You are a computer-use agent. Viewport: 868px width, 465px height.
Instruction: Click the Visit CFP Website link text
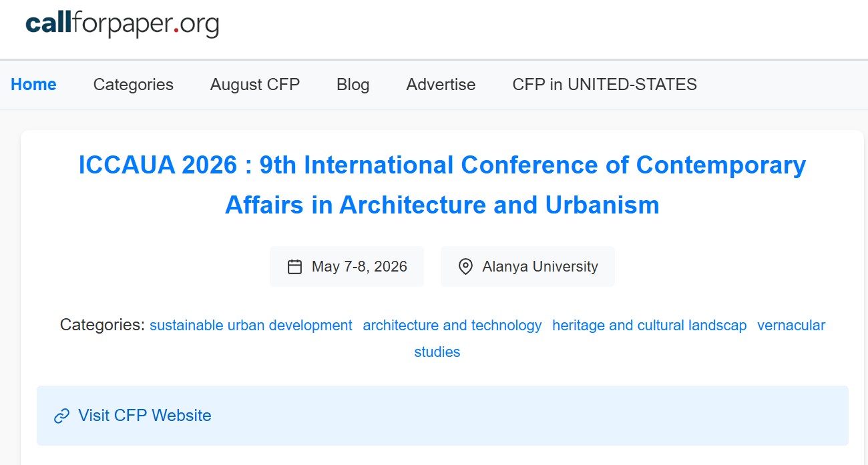click(144, 416)
